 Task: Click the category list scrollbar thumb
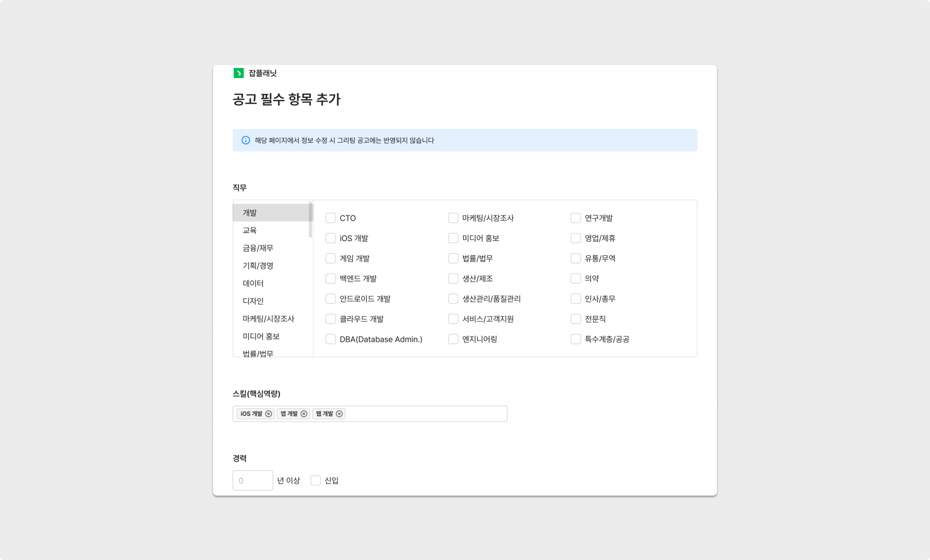click(310, 220)
